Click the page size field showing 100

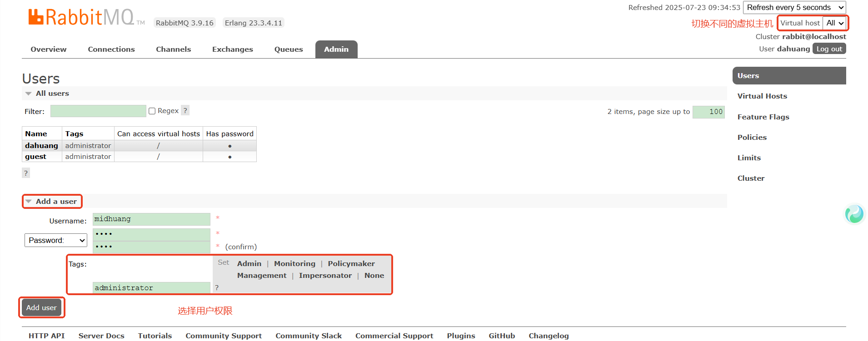point(708,112)
